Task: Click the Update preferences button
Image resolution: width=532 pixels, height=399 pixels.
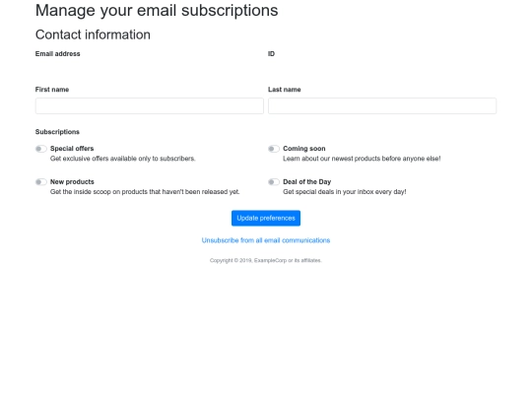Action: tap(266, 218)
